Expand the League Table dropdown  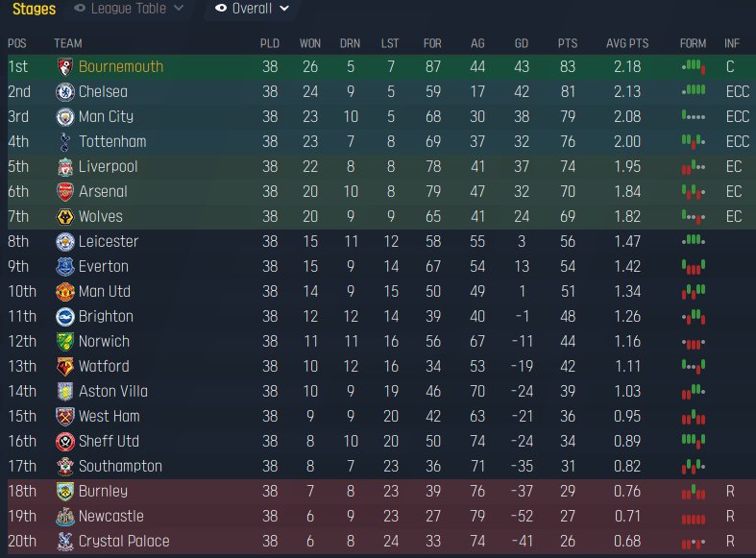178,9
